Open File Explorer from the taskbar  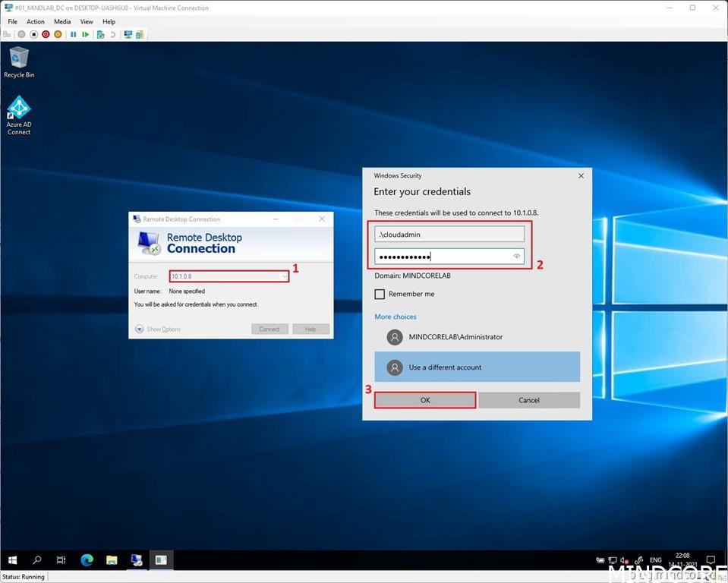tap(112, 560)
